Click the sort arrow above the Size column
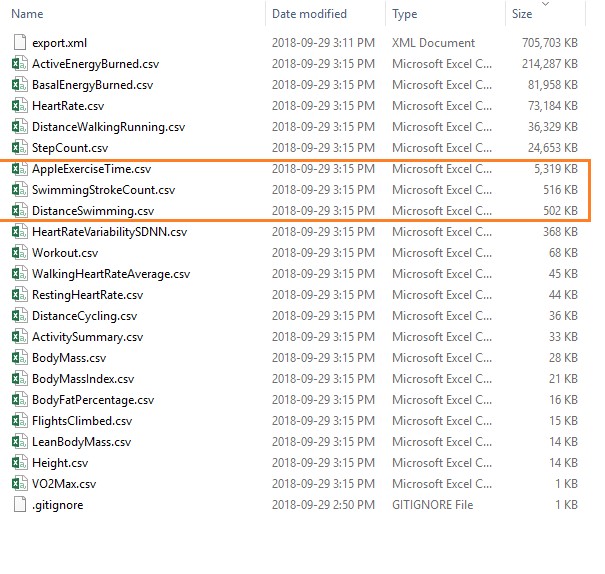Viewport: 605px width, 574px height. click(x=545, y=4)
